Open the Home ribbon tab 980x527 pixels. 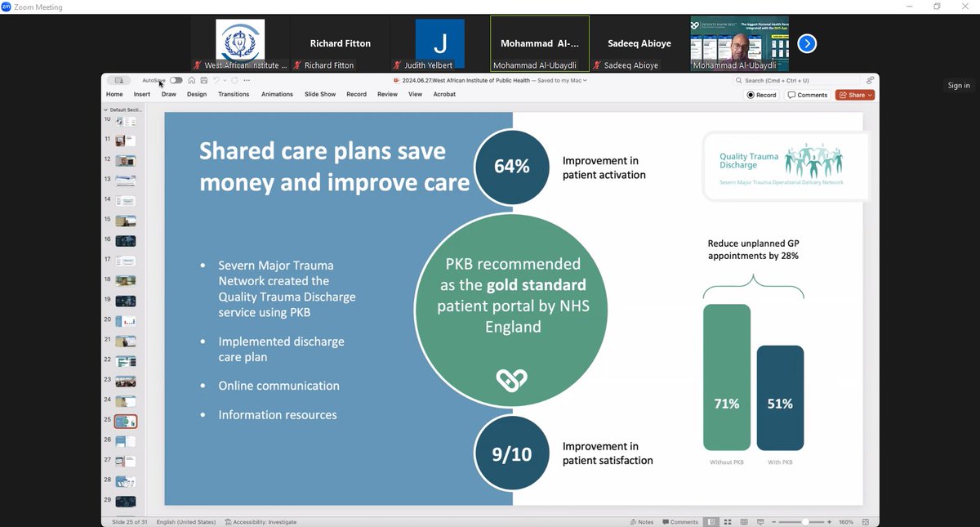[x=114, y=94]
